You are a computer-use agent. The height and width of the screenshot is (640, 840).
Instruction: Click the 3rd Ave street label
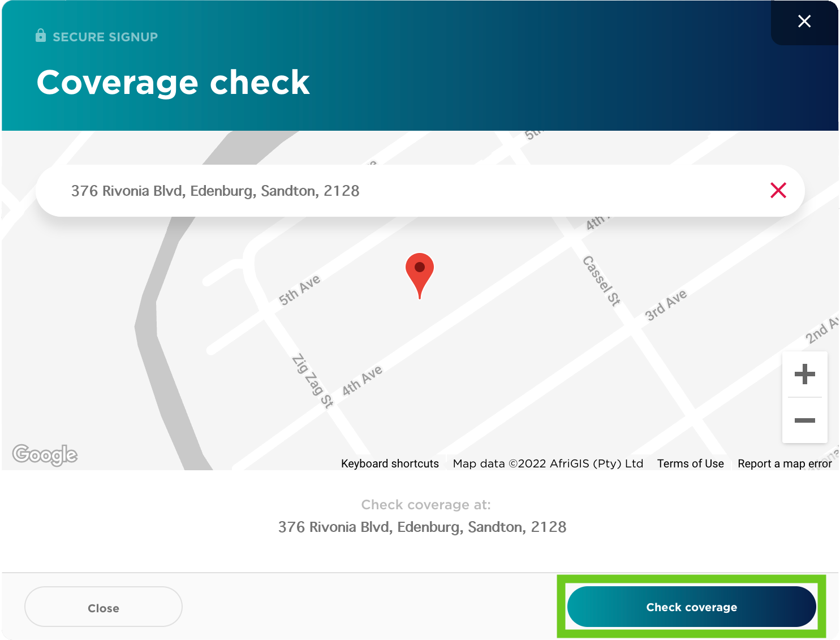tap(666, 304)
